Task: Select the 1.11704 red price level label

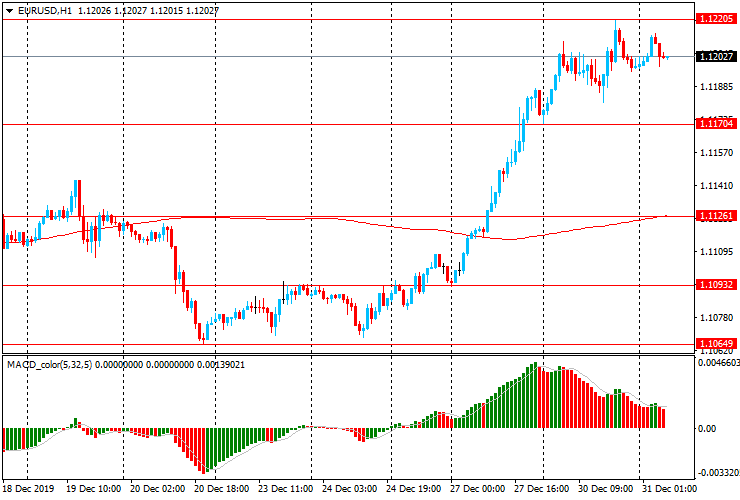Action: [716, 124]
